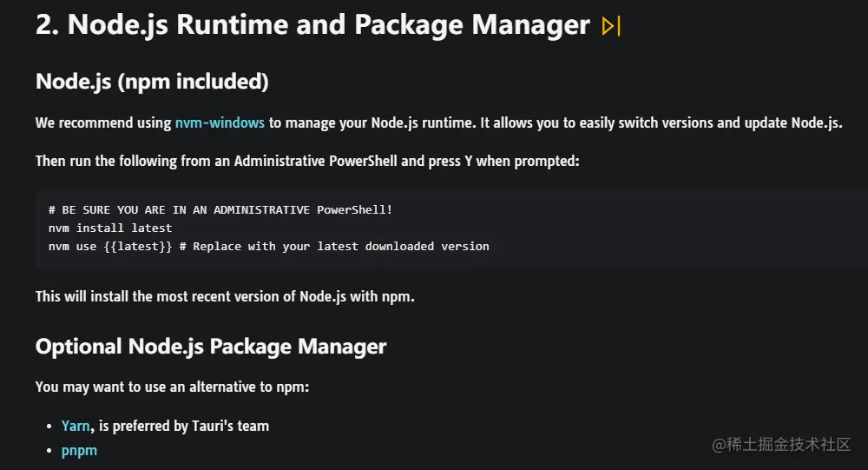This screenshot has height=470, width=868.
Task: Select the "Node.js (npm included)" subheading
Action: click(x=152, y=82)
